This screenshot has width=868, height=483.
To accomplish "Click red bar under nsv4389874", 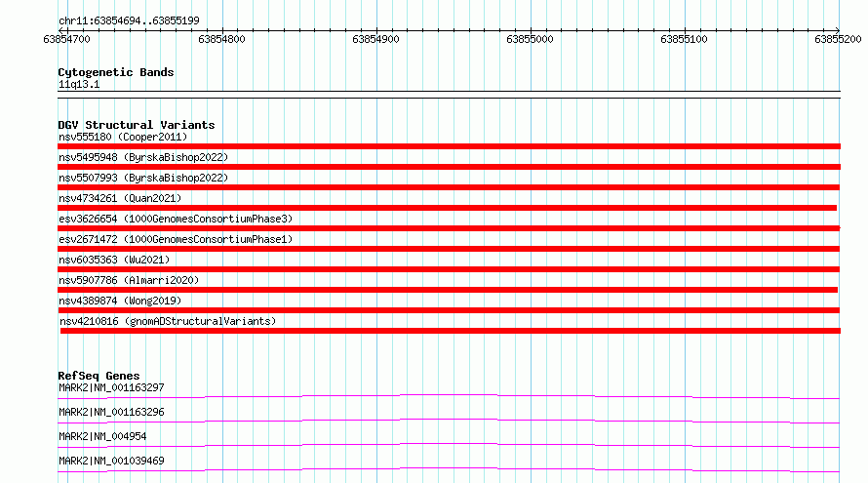I will (449, 310).
